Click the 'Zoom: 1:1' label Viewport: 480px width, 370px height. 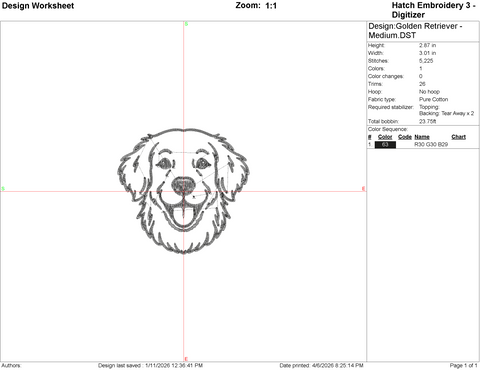click(x=256, y=6)
